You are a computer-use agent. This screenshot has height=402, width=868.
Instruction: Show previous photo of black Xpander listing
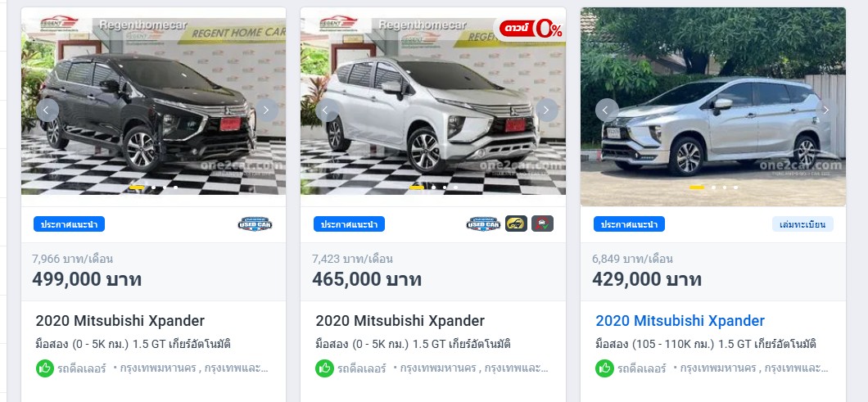click(47, 111)
